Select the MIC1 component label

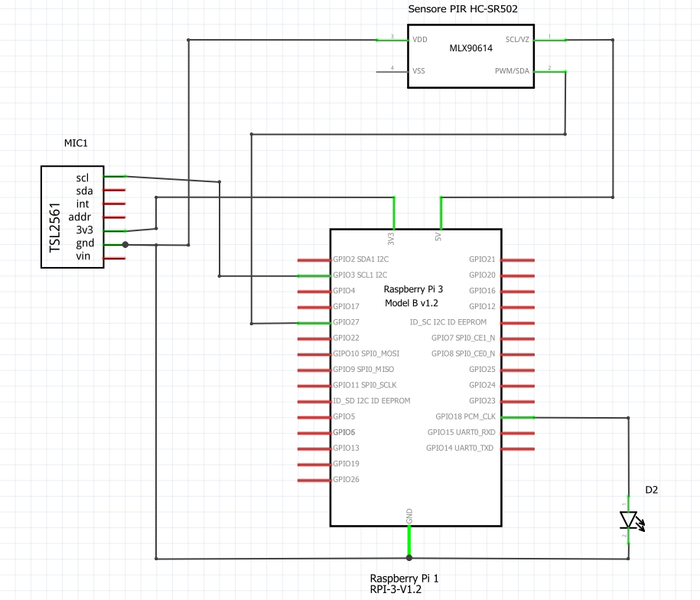(x=74, y=142)
